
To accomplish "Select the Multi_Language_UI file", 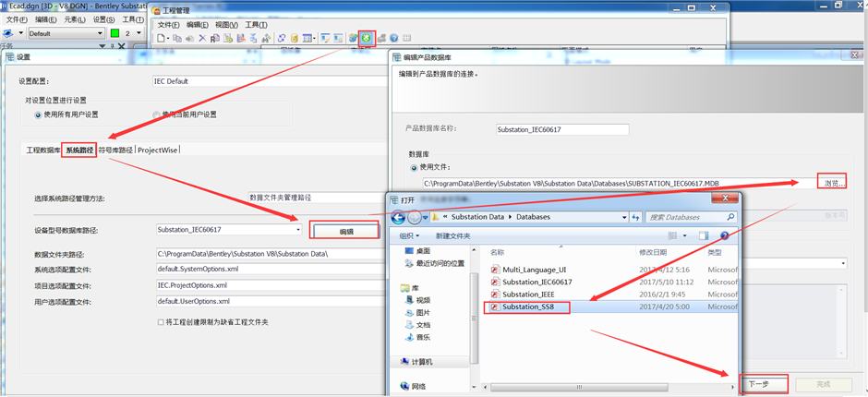I will (529, 270).
